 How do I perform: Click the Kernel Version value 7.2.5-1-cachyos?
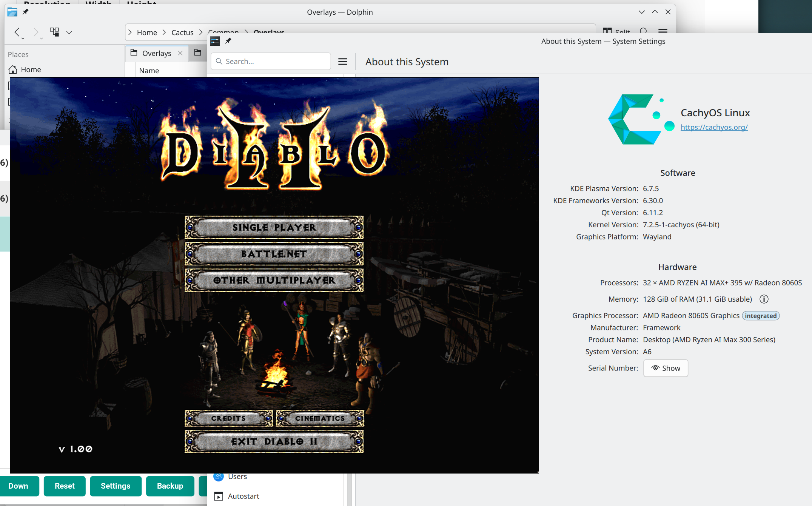tap(681, 225)
